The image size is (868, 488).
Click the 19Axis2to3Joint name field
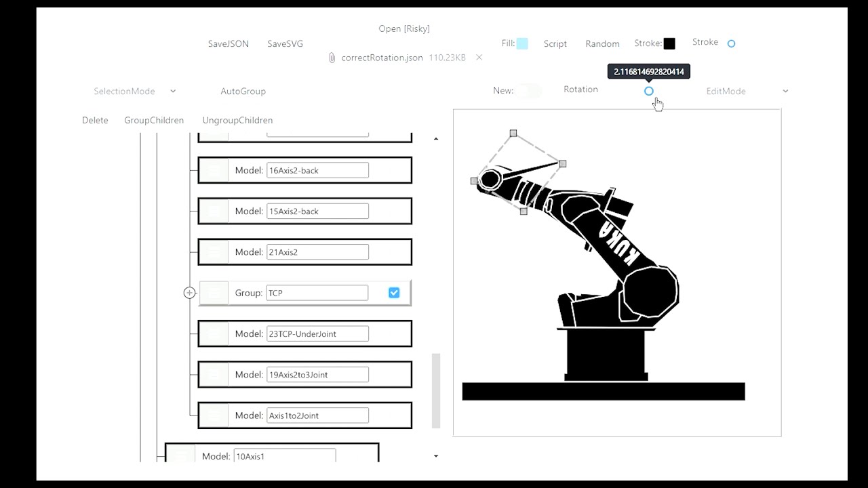(317, 374)
